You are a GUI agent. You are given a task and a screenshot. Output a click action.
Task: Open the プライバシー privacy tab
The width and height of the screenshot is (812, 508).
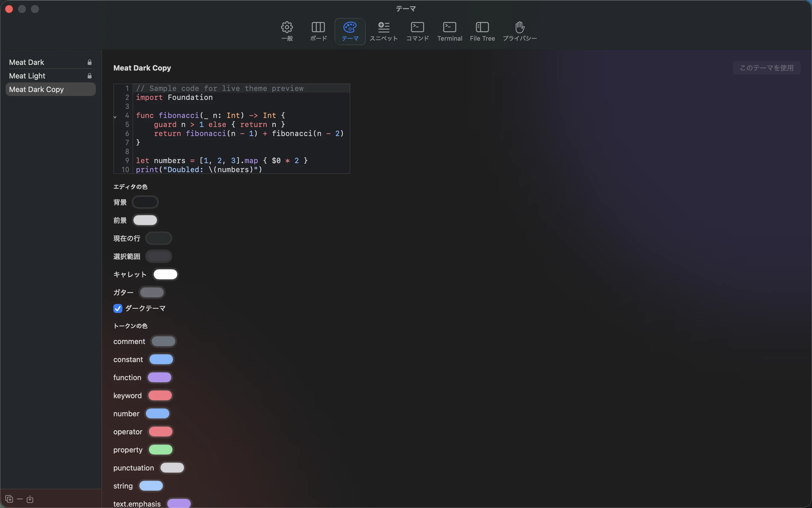coord(519,31)
